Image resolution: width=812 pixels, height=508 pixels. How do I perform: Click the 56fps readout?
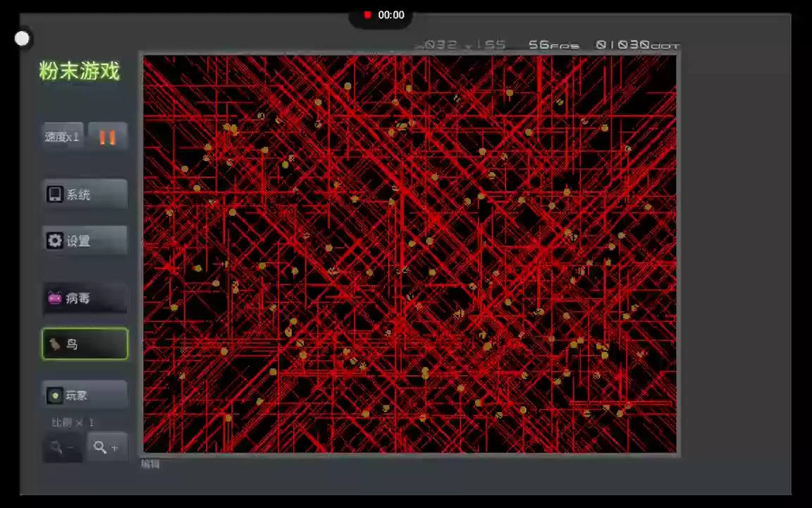tap(553, 45)
